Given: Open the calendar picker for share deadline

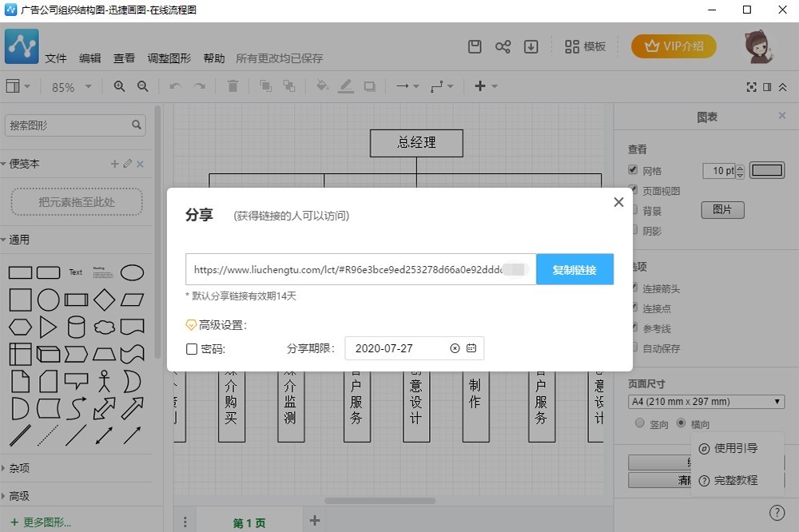Looking at the screenshot, I should point(471,348).
